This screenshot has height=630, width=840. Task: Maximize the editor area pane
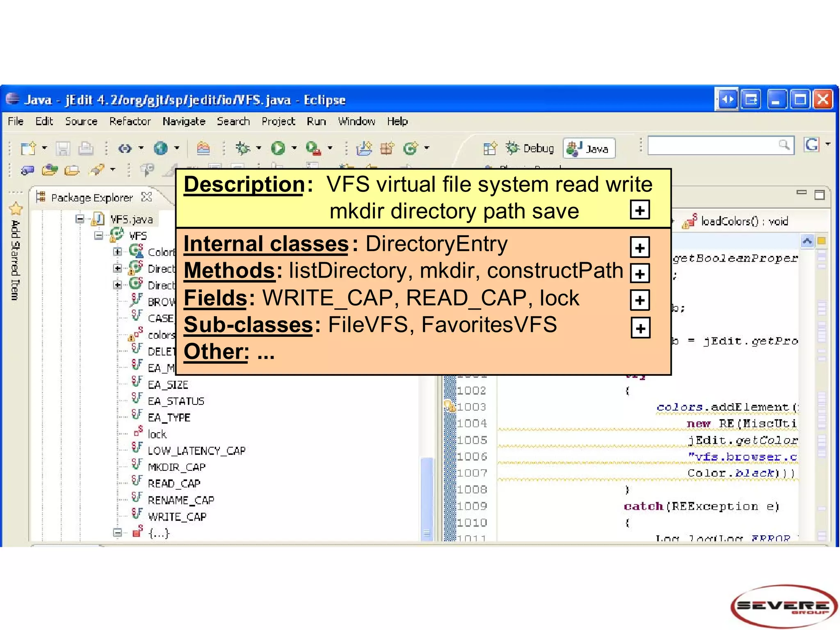click(819, 195)
